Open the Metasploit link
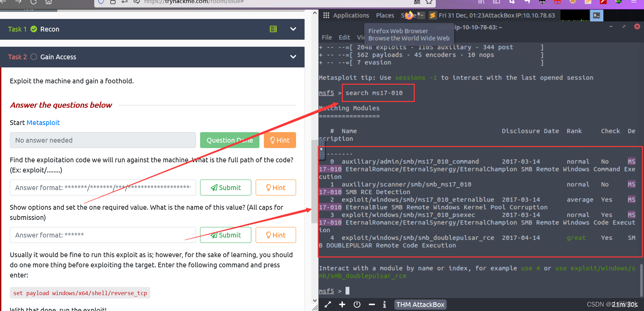This screenshot has width=644, height=311. tap(43, 123)
